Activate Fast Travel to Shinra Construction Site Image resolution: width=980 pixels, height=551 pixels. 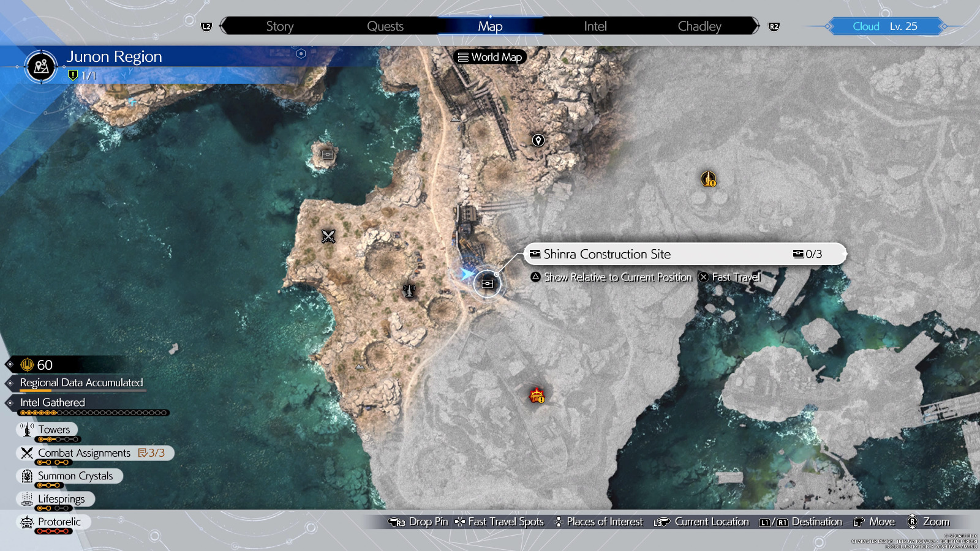coord(734,277)
